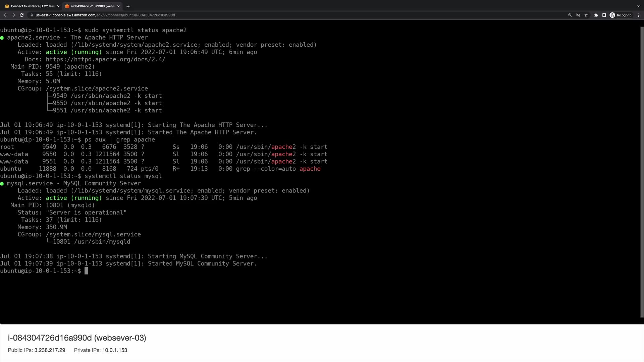Click the terminal cursor at the prompt
The width and height of the screenshot is (644, 362).
86,271
